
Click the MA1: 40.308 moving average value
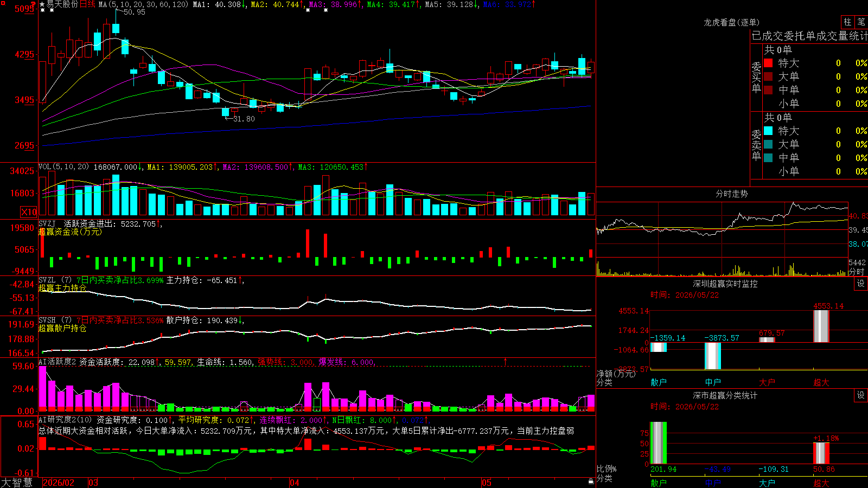219,4
